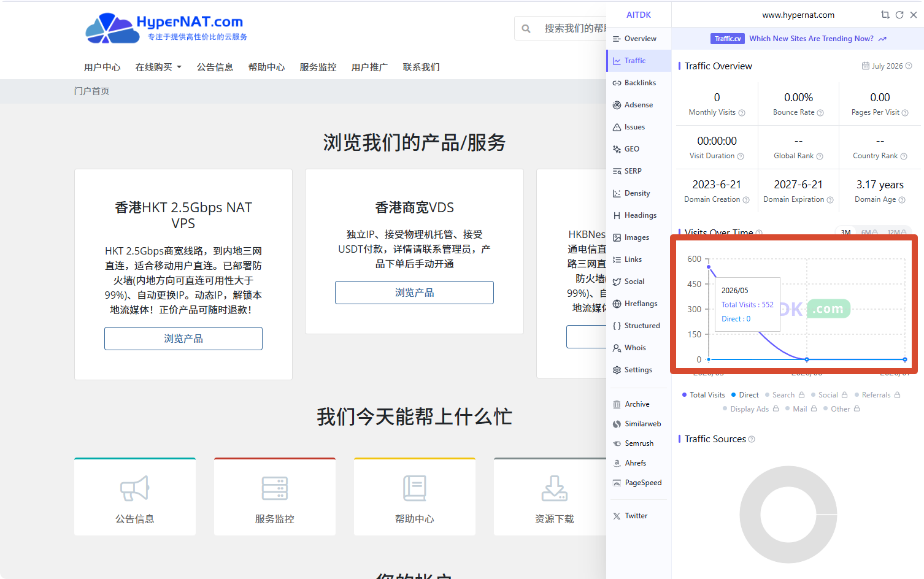
Task: Open 用户中心 in the site navigation
Action: click(102, 67)
